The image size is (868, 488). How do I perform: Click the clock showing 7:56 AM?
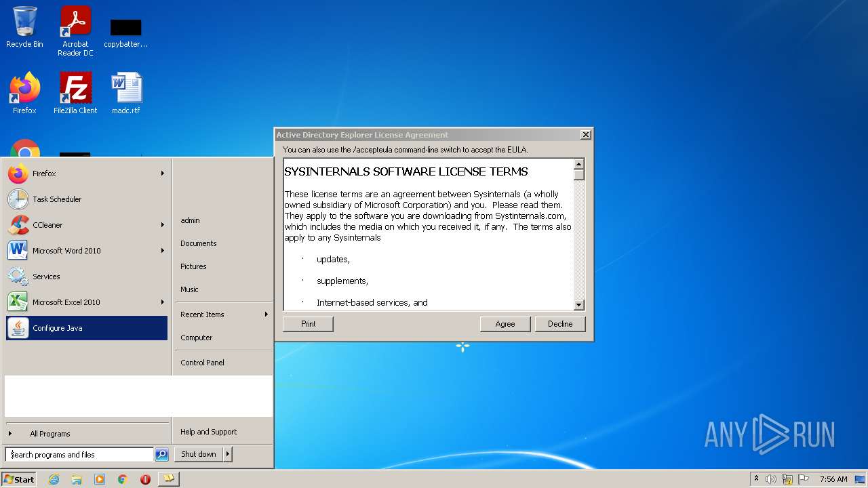[833, 479]
